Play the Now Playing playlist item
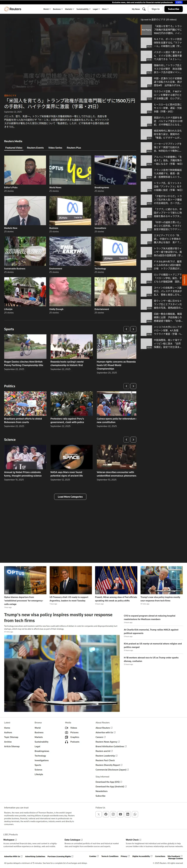187x868 pixels. click(162, 30)
